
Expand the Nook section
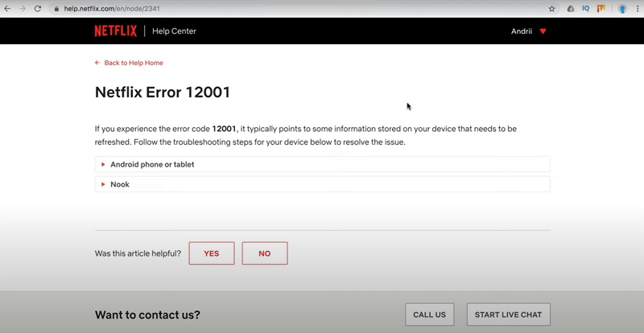(x=323, y=184)
